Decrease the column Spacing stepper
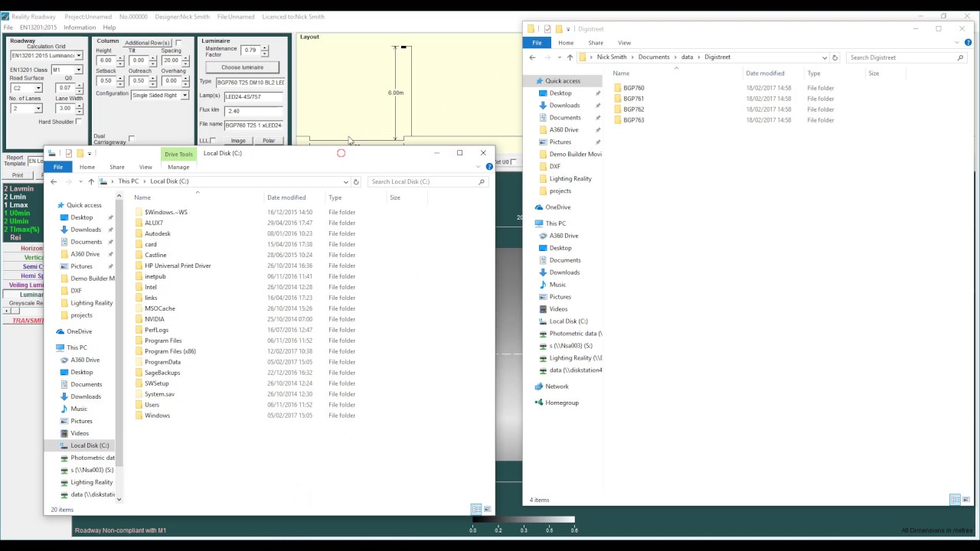980x551 pixels. [185, 63]
